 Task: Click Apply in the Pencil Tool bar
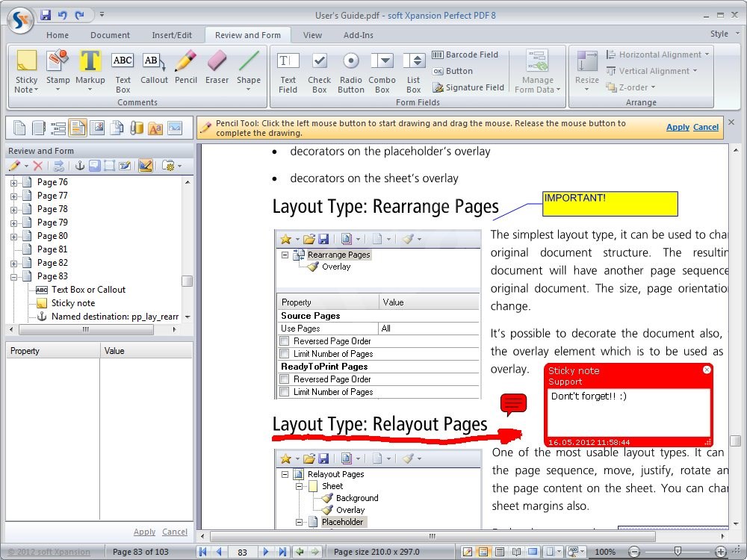click(678, 127)
